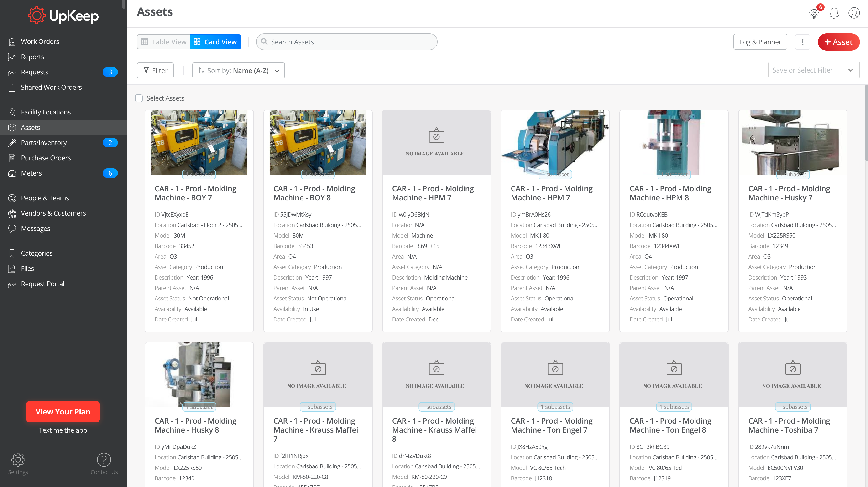Switch to Card View

tap(215, 42)
